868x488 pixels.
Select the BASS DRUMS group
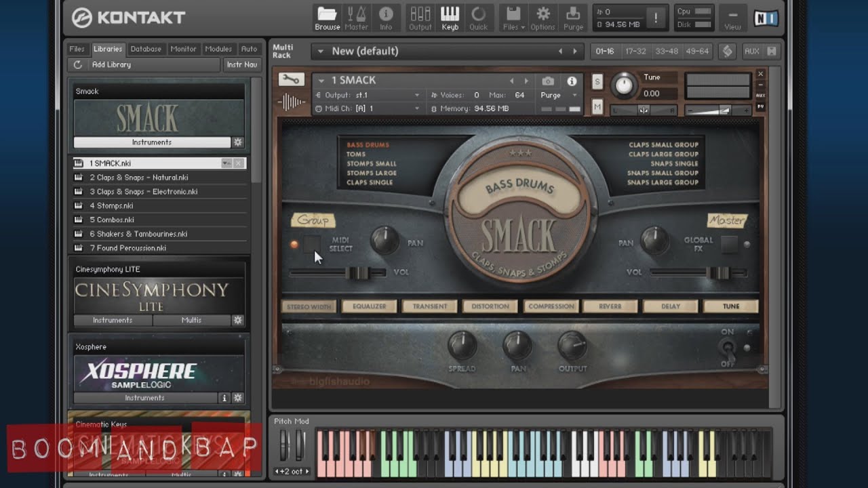point(368,145)
